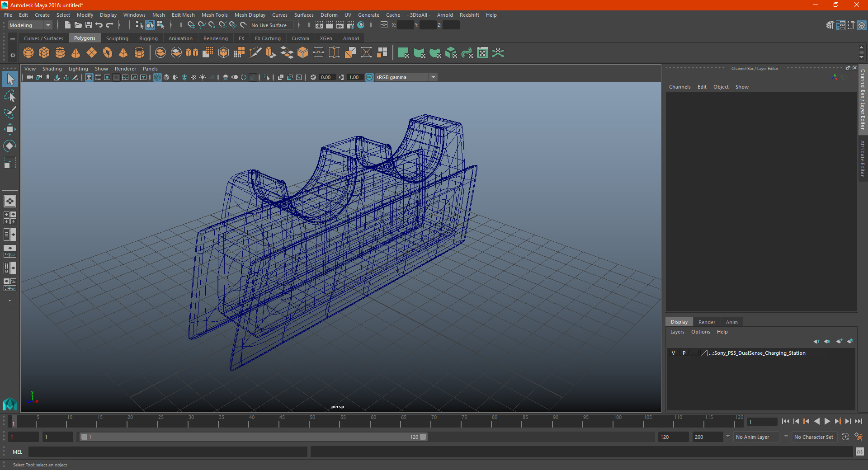Click the time range slider bar
This screenshot has width=868, height=470.
pyautogui.click(x=253, y=437)
